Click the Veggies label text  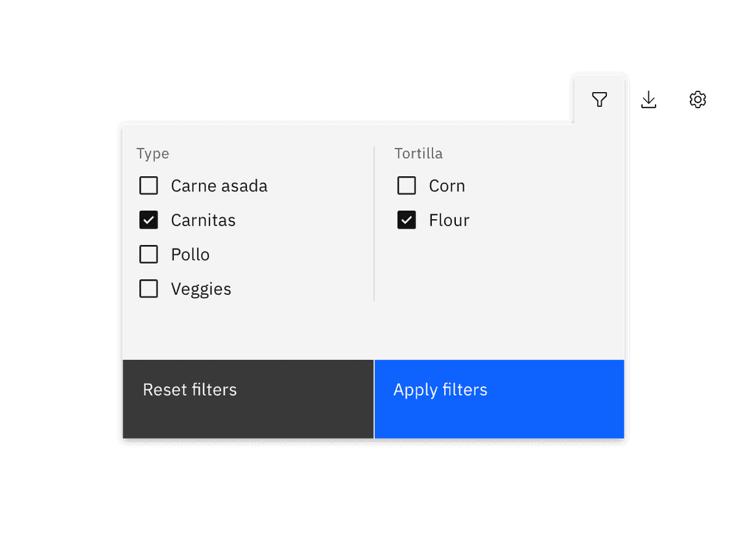coord(201,288)
